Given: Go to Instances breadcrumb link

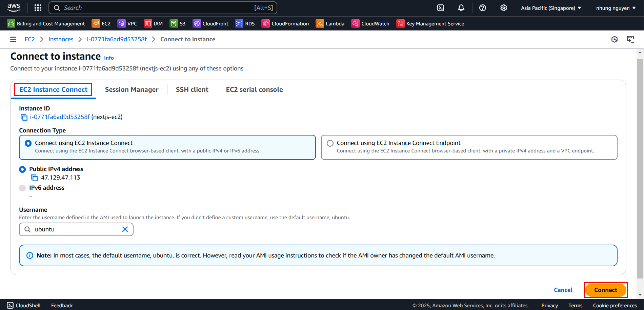Looking at the screenshot, I should 61,39.
